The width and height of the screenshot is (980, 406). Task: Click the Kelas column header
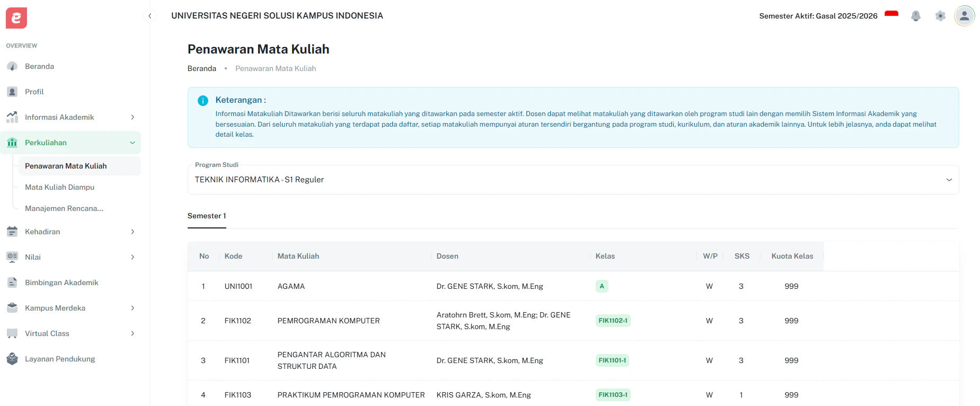point(605,256)
